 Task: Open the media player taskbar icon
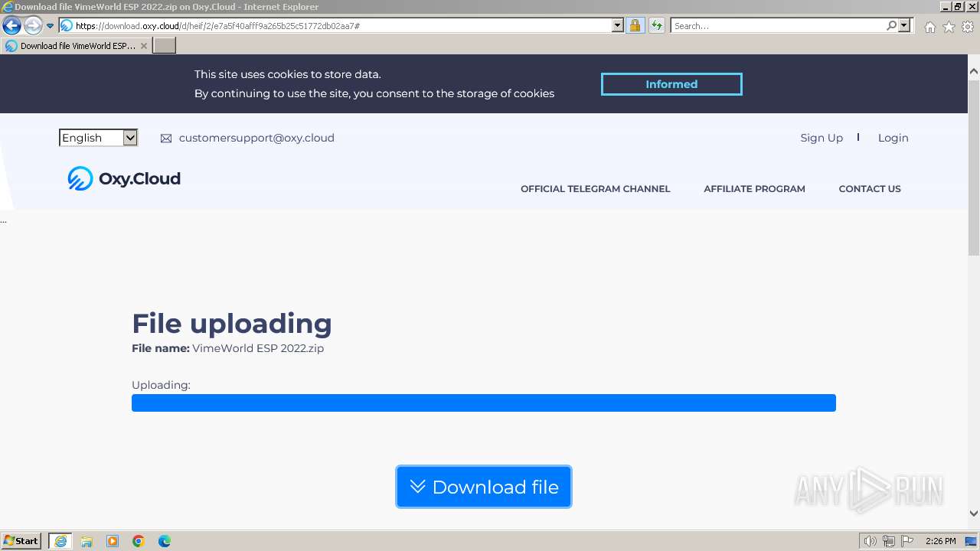[113, 541]
